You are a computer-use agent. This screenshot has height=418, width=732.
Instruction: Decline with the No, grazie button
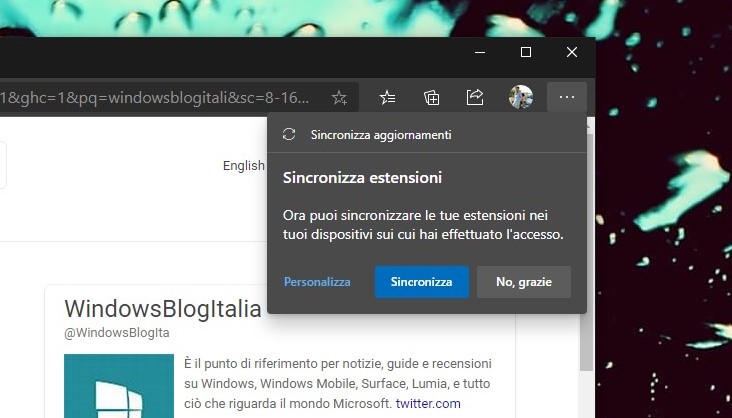(524, 282)
